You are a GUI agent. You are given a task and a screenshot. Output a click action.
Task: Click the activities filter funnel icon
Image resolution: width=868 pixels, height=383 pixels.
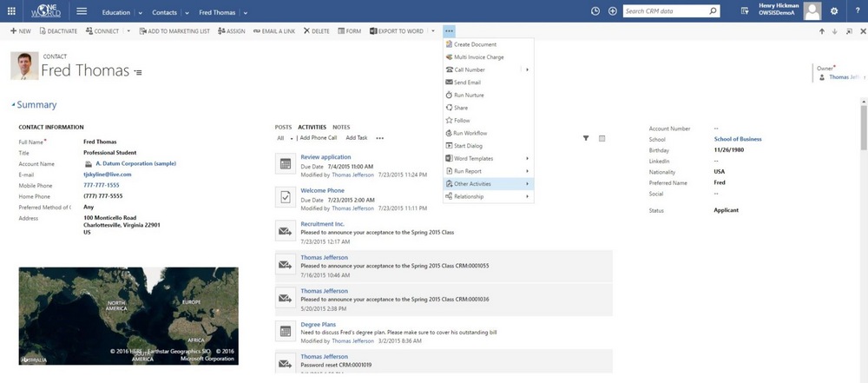click(x=586, y=138)
